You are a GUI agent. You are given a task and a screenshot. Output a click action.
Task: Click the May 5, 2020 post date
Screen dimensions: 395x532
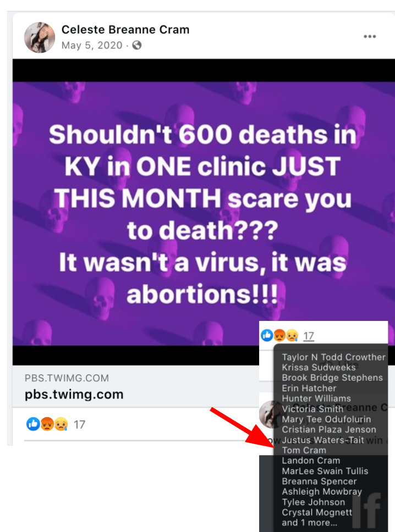(x=92, y=46)
